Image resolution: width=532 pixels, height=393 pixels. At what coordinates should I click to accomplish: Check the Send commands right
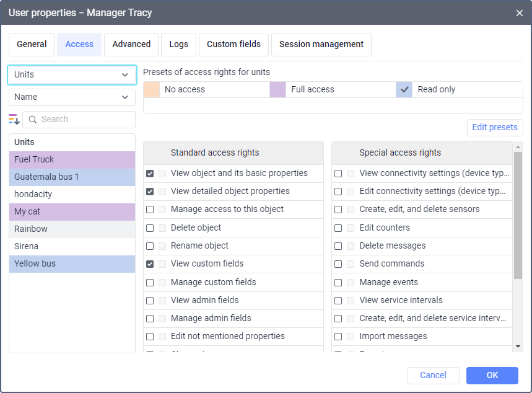coord(338,264)
